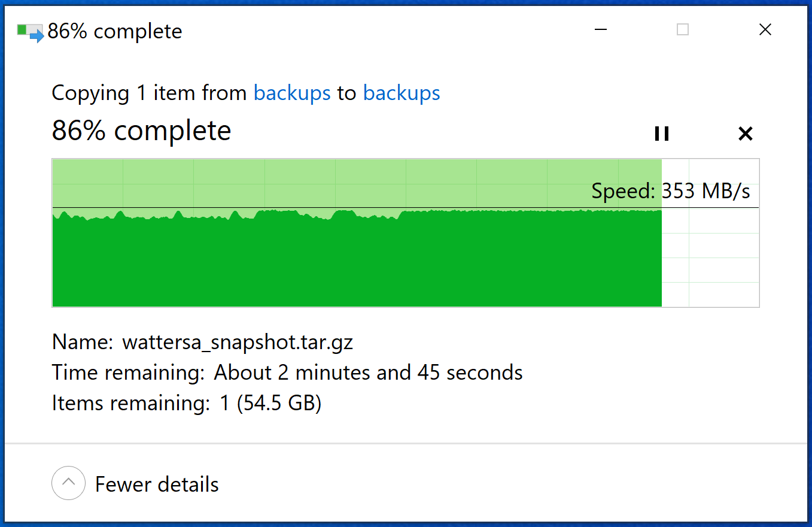Cancel the copy with the X button
The image size is (812, 527).
click(745, 134)
